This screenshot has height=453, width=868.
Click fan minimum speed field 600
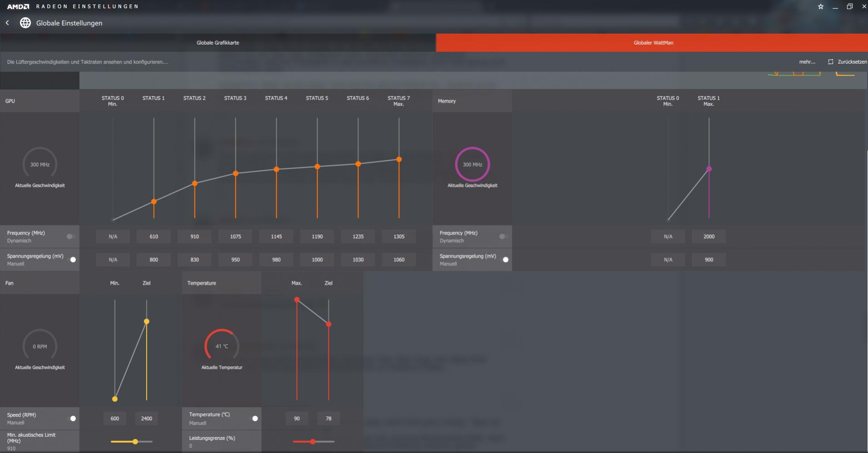(114, 418)
